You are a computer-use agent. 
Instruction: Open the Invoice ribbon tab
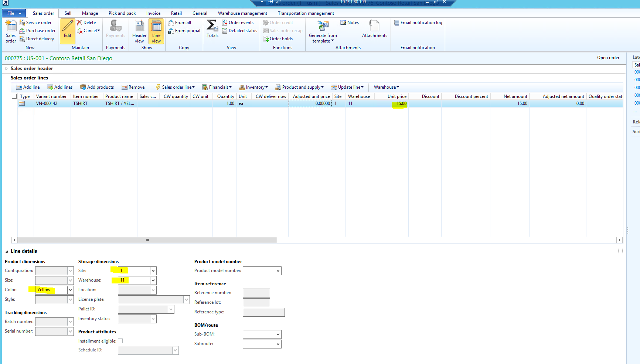tap(153, 13)
